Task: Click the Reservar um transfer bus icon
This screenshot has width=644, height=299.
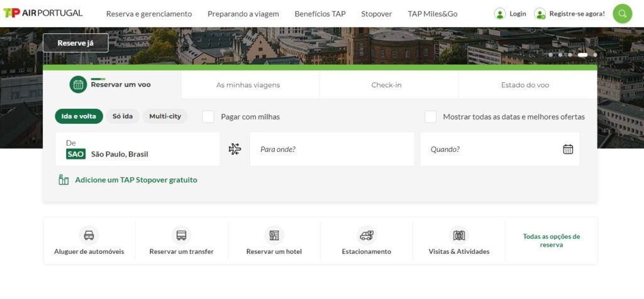Action: [182, 236]
